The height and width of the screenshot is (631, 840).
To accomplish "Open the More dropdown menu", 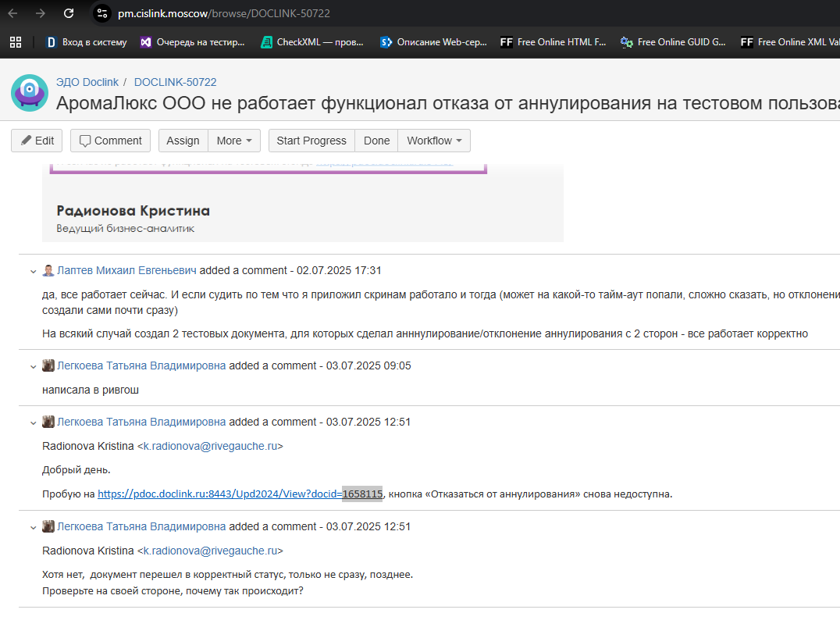I will pos(234,141).
